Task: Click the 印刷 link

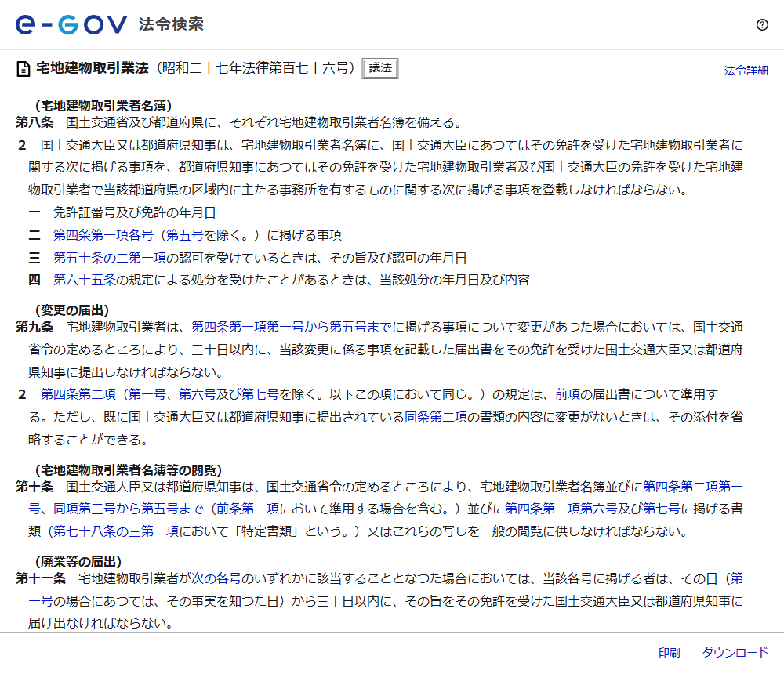Action: coord(669,653)
